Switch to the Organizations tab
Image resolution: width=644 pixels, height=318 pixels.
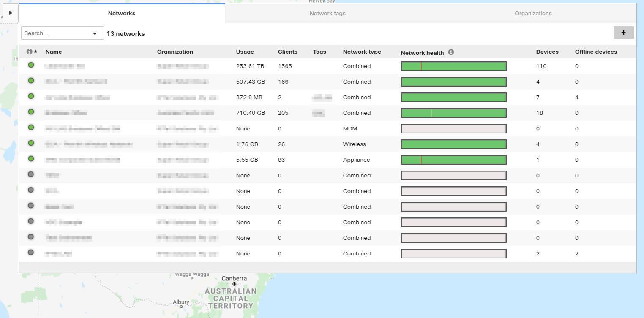coord(533,13)
